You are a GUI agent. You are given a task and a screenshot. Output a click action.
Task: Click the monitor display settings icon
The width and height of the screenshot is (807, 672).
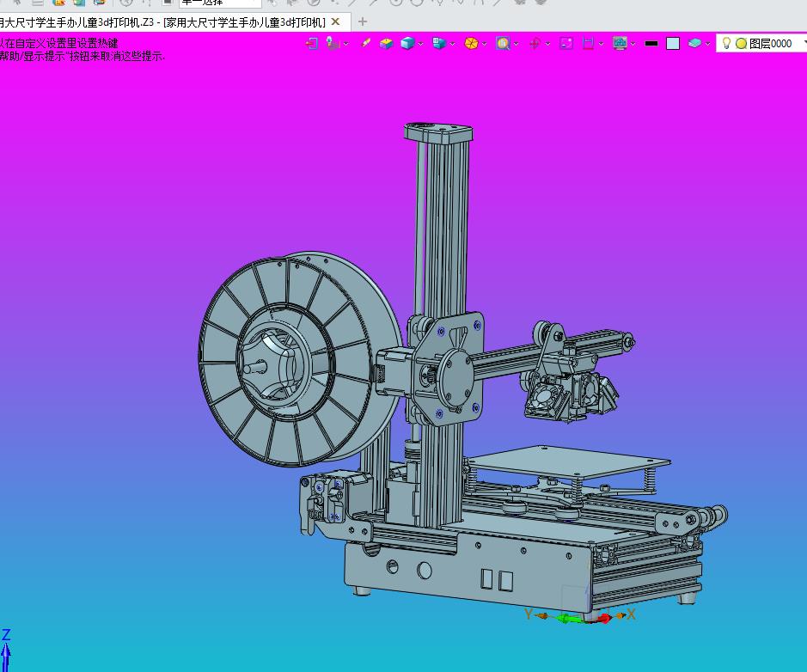(621, 43)
